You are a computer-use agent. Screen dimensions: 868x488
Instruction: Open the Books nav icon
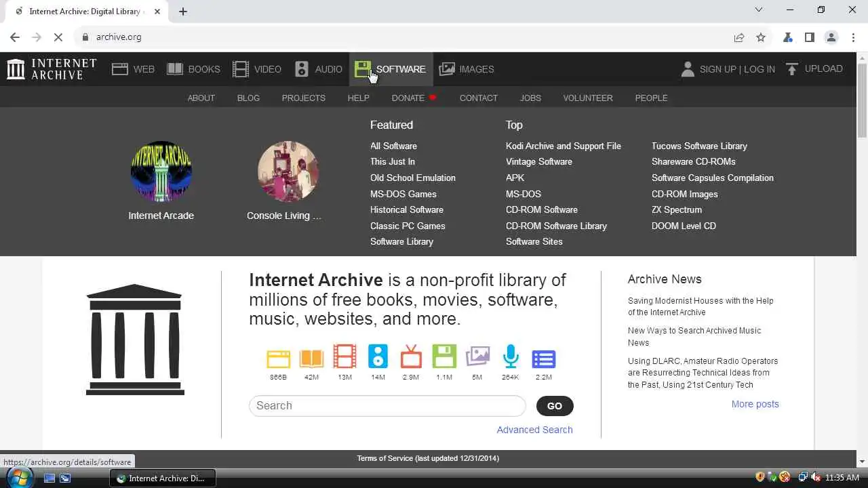[x=175, y=69]
